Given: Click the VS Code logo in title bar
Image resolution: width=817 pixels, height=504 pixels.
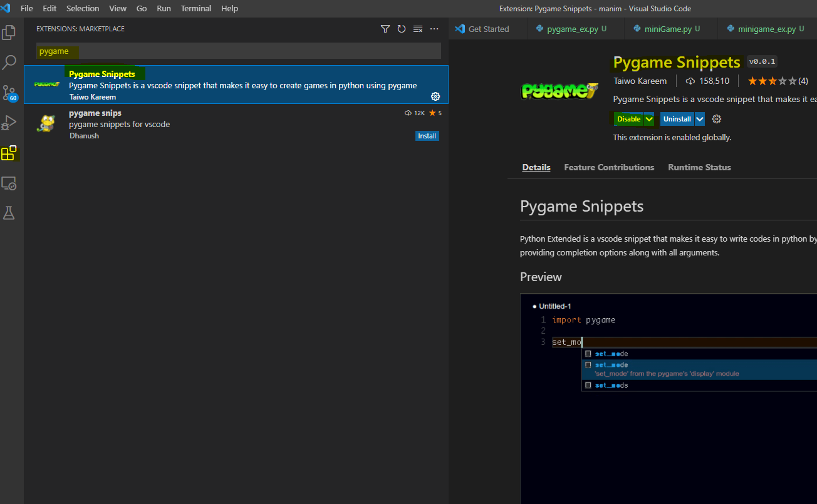Looking at the screenshot, I should pos(6,8).
